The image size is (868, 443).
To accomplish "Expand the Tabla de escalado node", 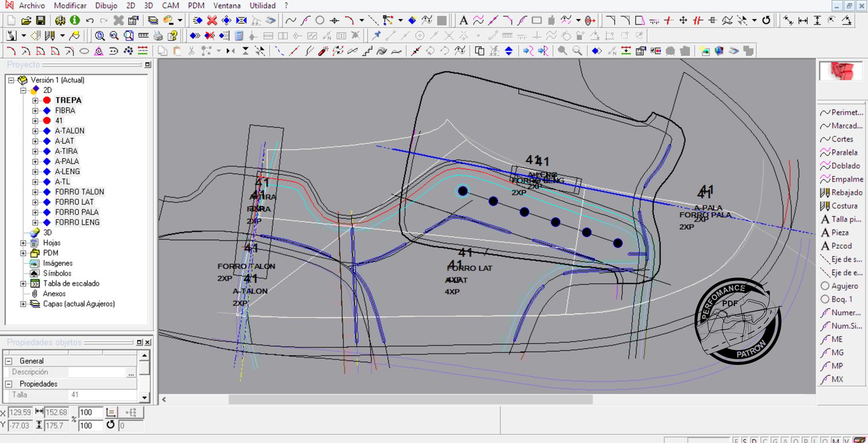I will (x=23, y=284).
